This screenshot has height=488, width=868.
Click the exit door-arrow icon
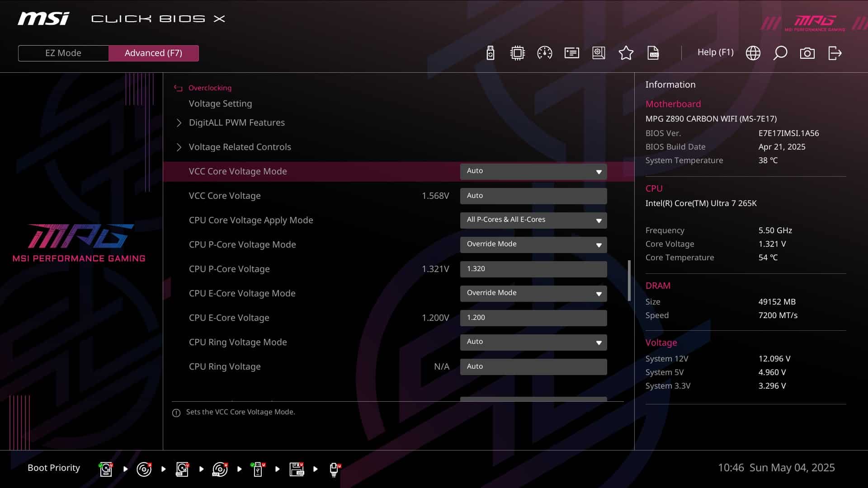835,53
